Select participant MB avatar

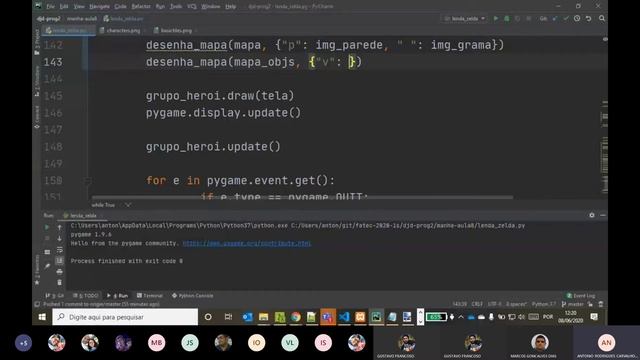[x=156, y=343]
